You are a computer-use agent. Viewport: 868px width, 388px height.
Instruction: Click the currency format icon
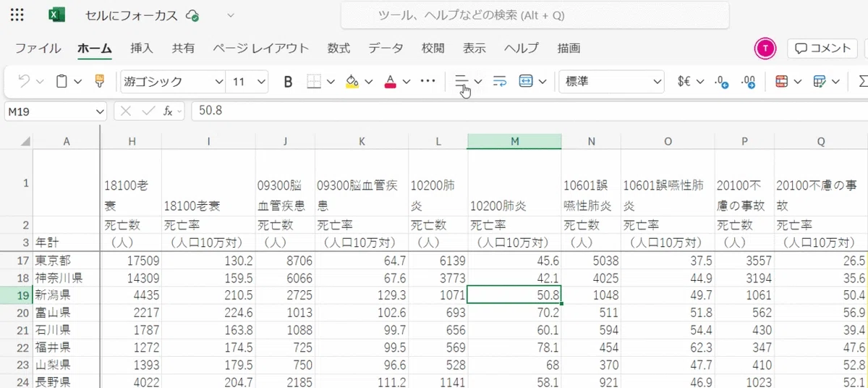684,82
